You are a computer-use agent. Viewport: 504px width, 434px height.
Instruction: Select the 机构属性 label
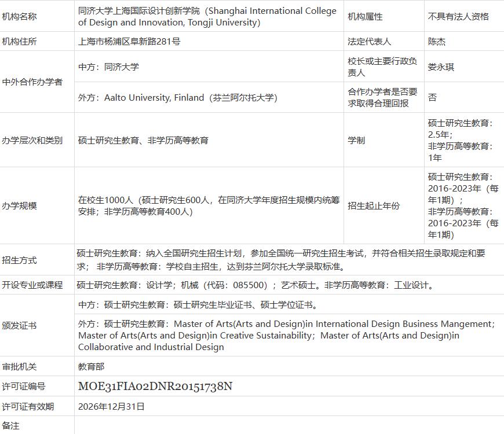(x=365, y=16)
